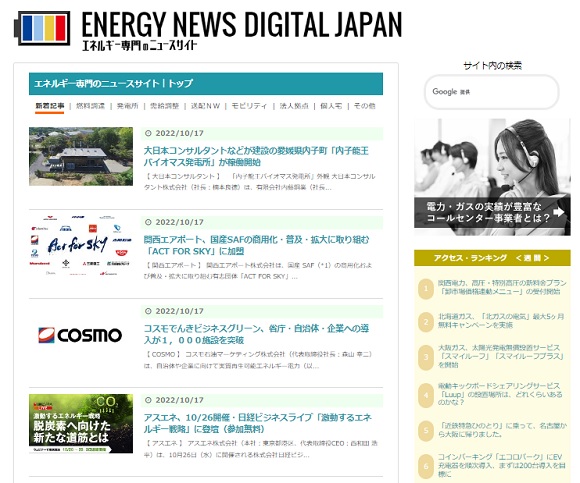Click the clock icon on the biomass article date
Screen dimensions: 580x483
[x=148, y=133]
